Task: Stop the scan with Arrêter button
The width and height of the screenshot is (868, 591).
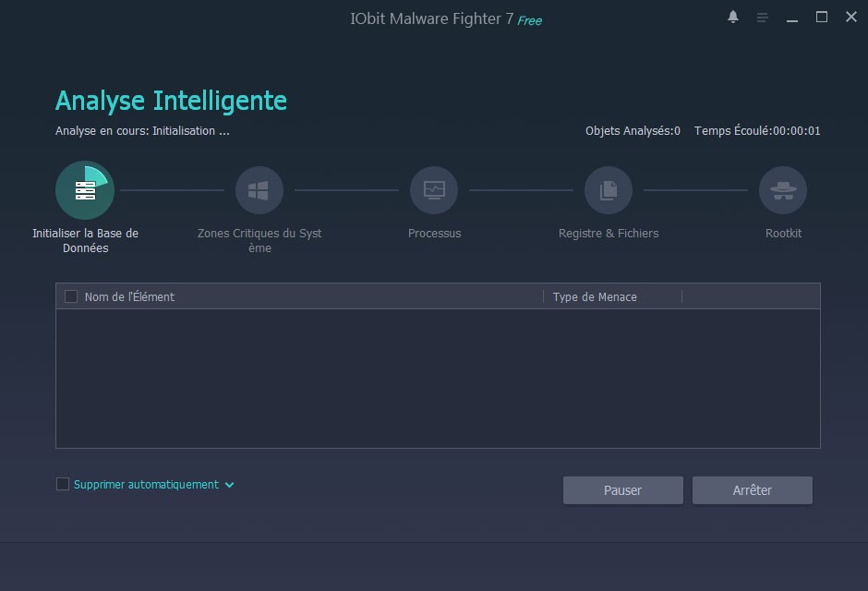Action: click(753, 490)
